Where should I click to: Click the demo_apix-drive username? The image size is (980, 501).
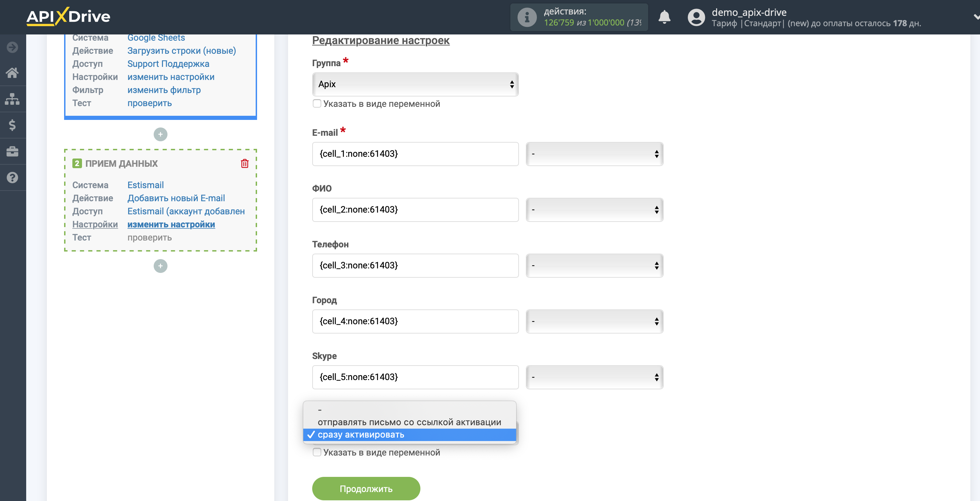coord(749,12)
